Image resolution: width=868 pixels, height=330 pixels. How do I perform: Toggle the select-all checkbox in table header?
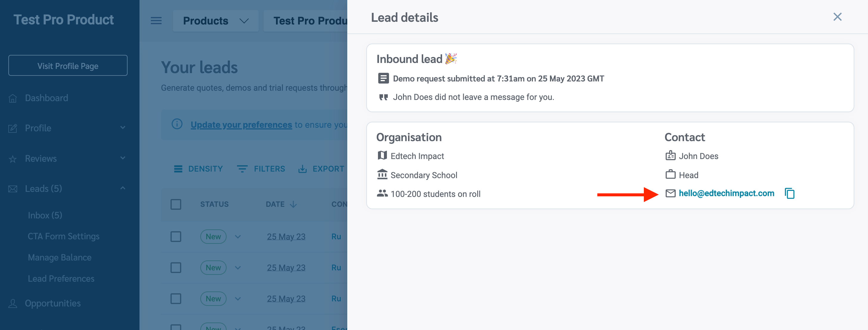click(x=176, y=204)
